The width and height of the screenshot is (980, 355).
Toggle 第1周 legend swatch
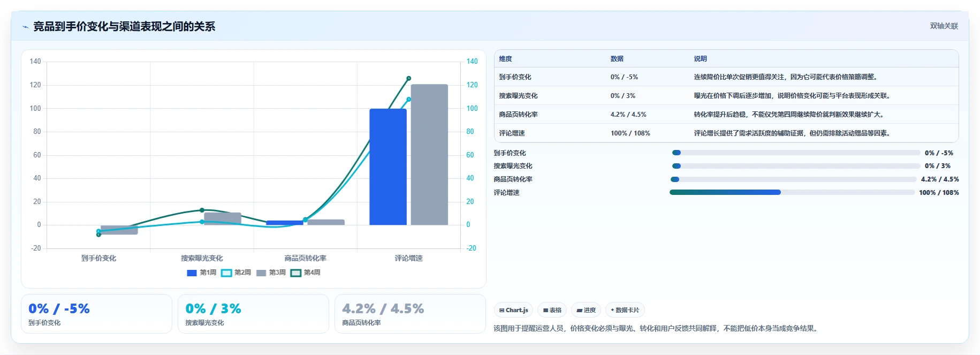click(x=192, y=273)
